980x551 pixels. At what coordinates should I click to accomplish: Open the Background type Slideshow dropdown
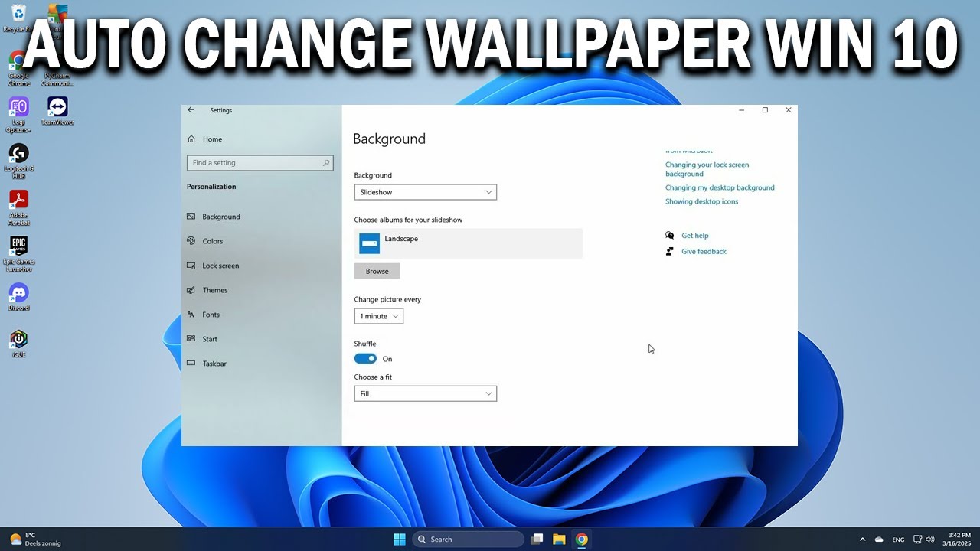426,192
